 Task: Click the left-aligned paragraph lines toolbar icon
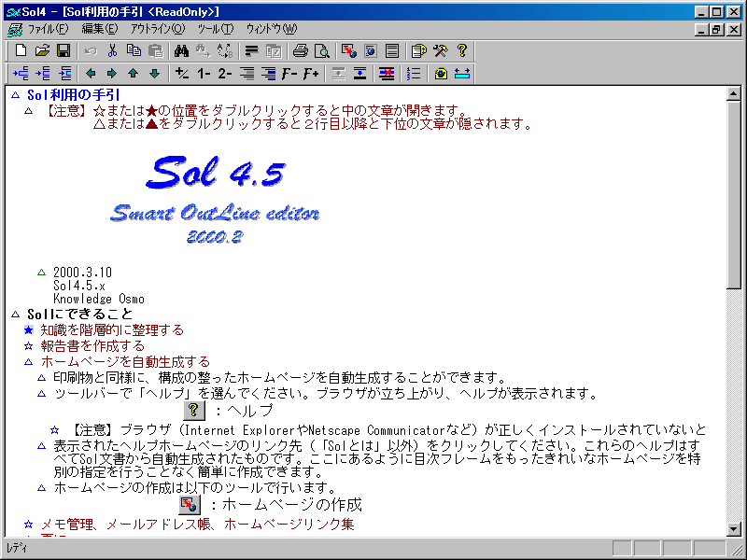coord(251,50)
